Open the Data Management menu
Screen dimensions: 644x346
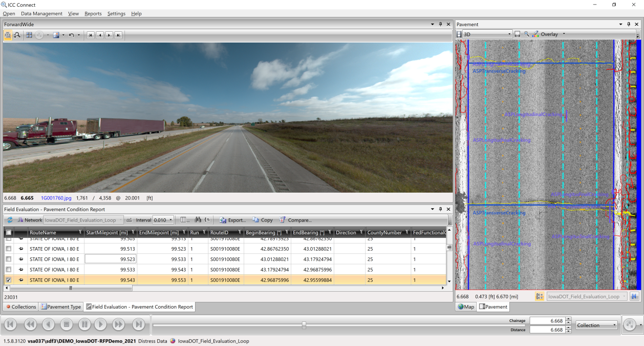coord(41,14)
